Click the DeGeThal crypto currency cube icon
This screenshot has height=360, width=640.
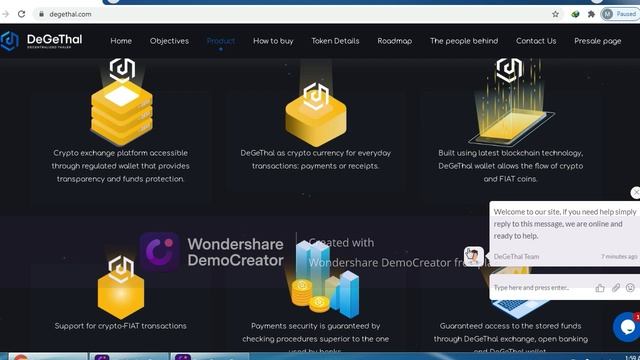[x=316, y=114]
